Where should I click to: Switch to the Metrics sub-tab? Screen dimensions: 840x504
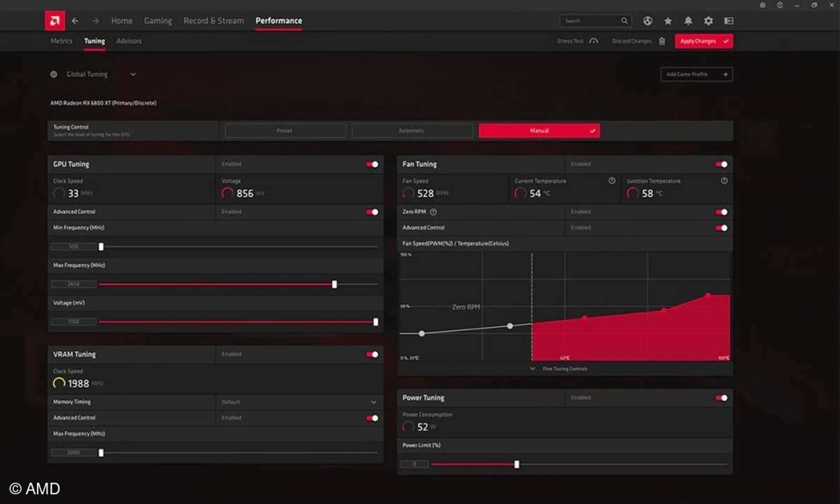point(62,41)
